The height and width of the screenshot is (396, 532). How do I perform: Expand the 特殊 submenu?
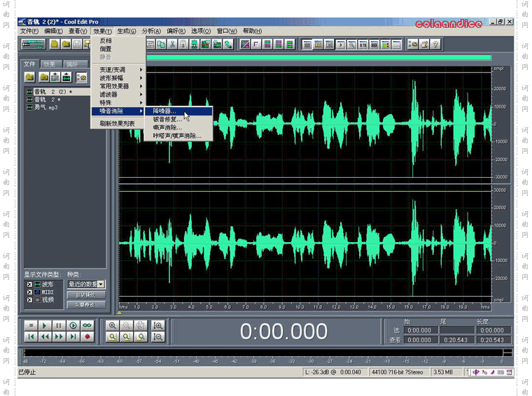[x=119, y=103]
